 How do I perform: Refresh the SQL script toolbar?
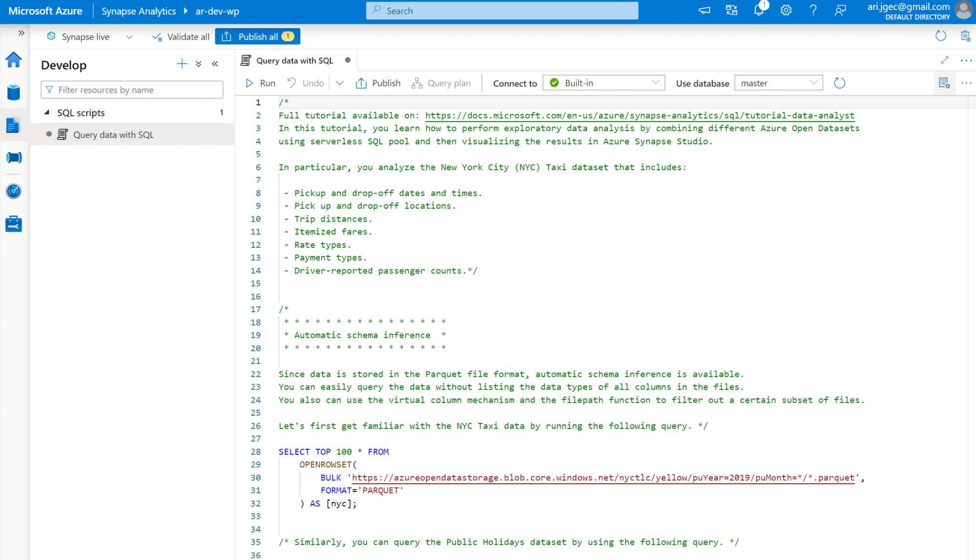pyautogui.click(x=839, y=82)
